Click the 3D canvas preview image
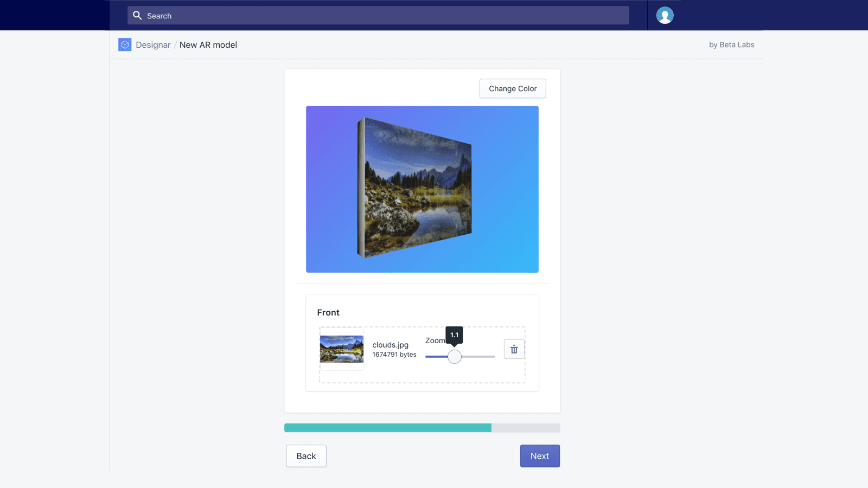 coord(422,189)
